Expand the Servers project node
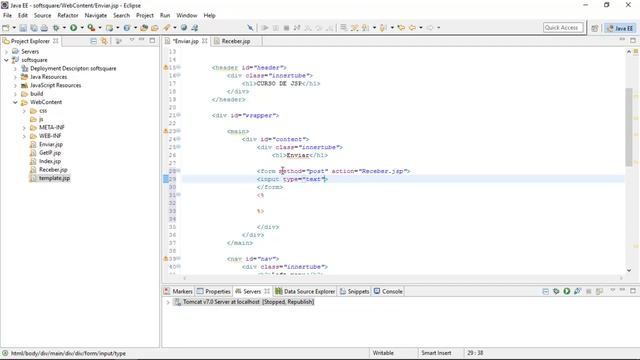Viewport: 640px width, 360px height. [6, 52]
